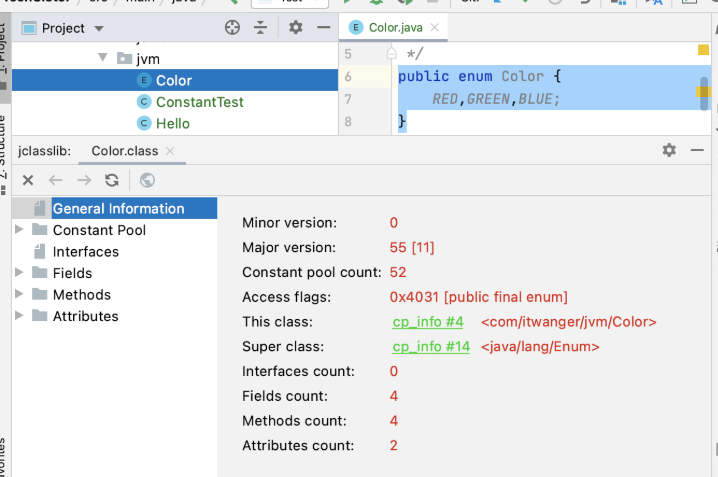Viewport: 718px width, 477px height.
Task: Click the yellow marker on the editor scrollbar
Action: click(x=703, y=92)
